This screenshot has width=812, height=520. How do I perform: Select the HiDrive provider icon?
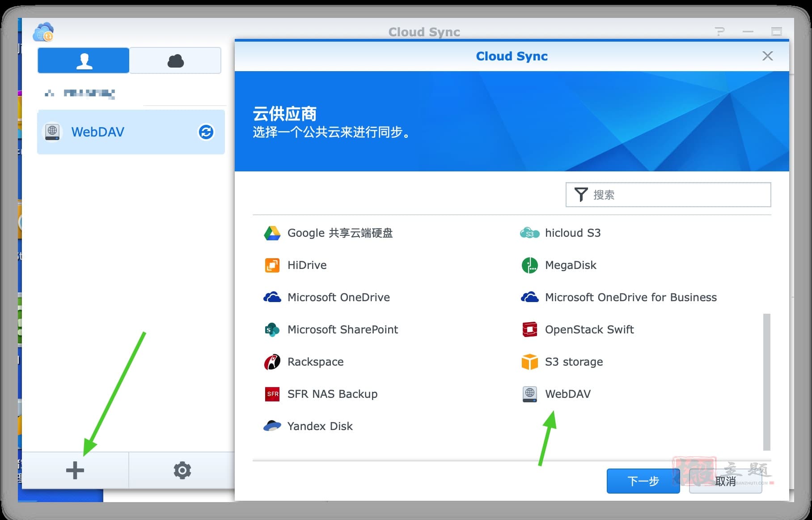[x=272, y=265]
